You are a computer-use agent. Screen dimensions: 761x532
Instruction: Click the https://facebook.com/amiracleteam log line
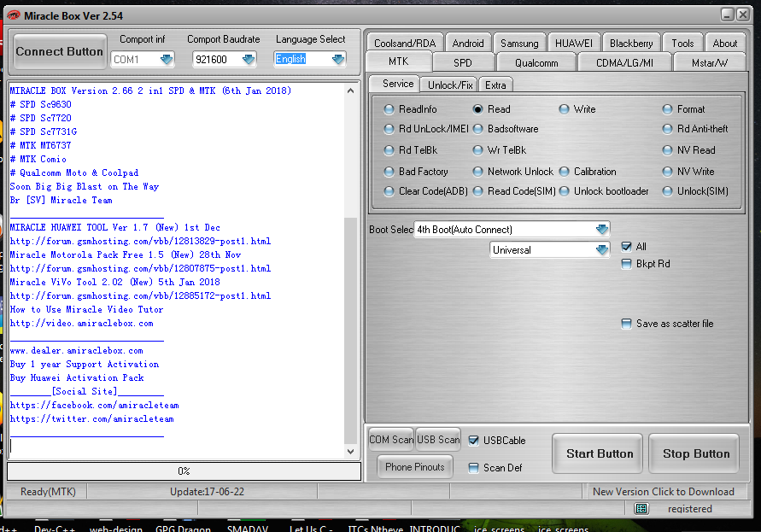(x=94, y=405)
